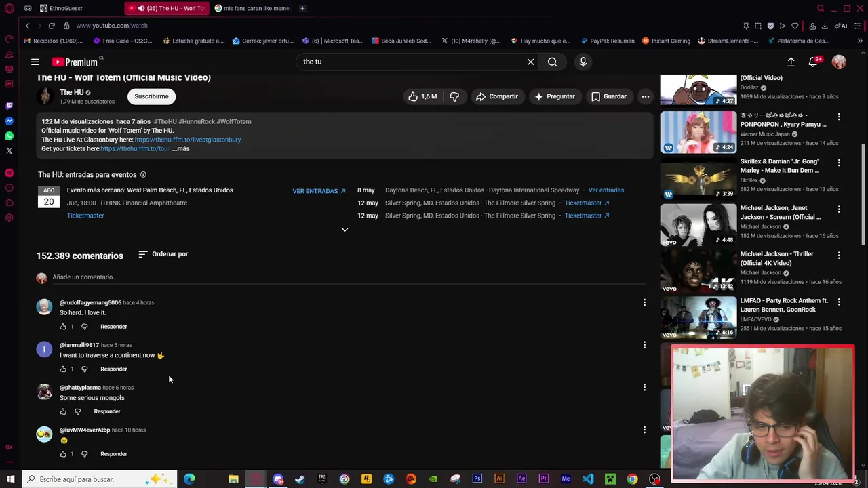This screenshot has height=488, width=868.
Task: Go back with browser back arrow
Action: tap(27, 26)
